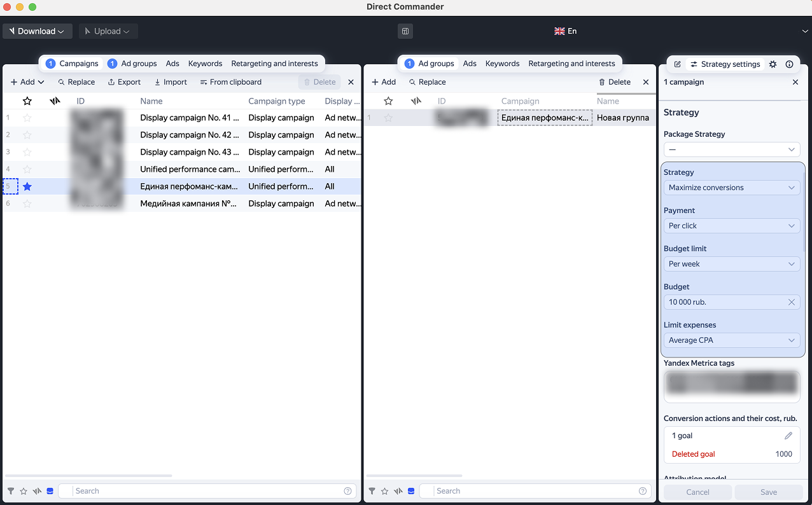This screenshot has width=812, height=505.
Task: Edit conversion goal with the pencil icon
Action: click(x=788, y=436)
